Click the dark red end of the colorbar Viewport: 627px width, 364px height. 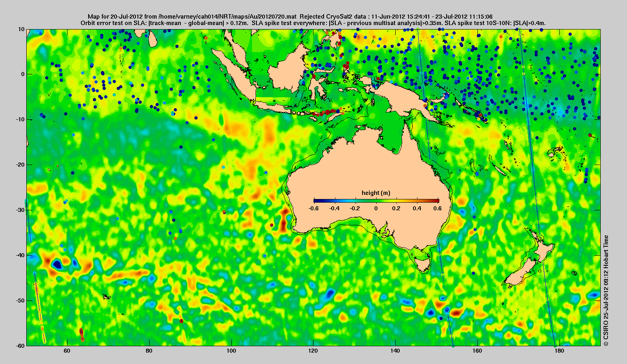437,201
